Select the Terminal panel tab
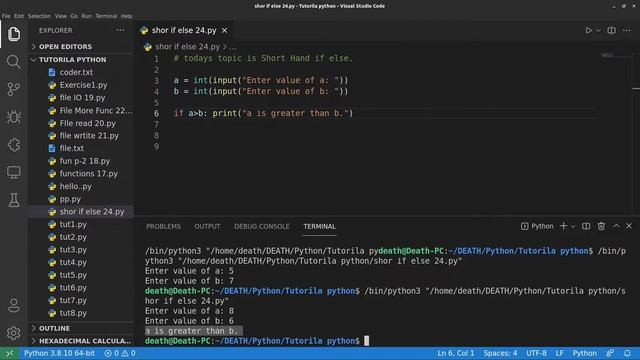This screenshot has height=360, width=640. coord(320,227)
